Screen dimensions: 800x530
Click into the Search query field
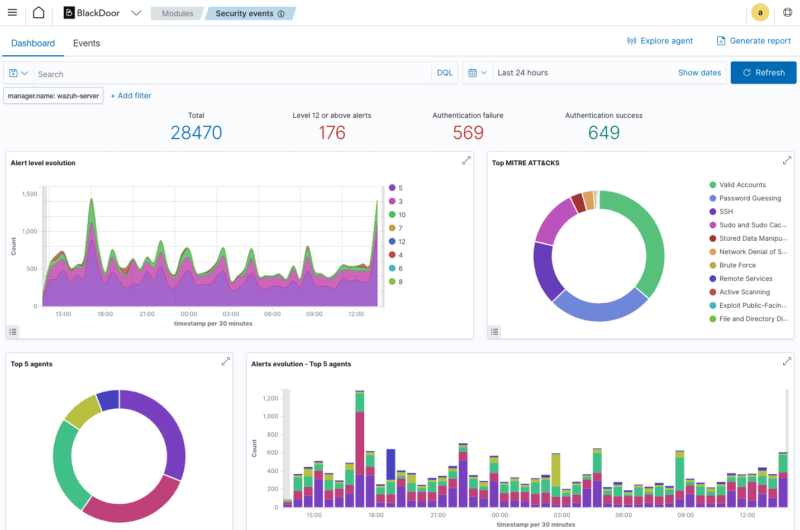[x=230, y=73]
